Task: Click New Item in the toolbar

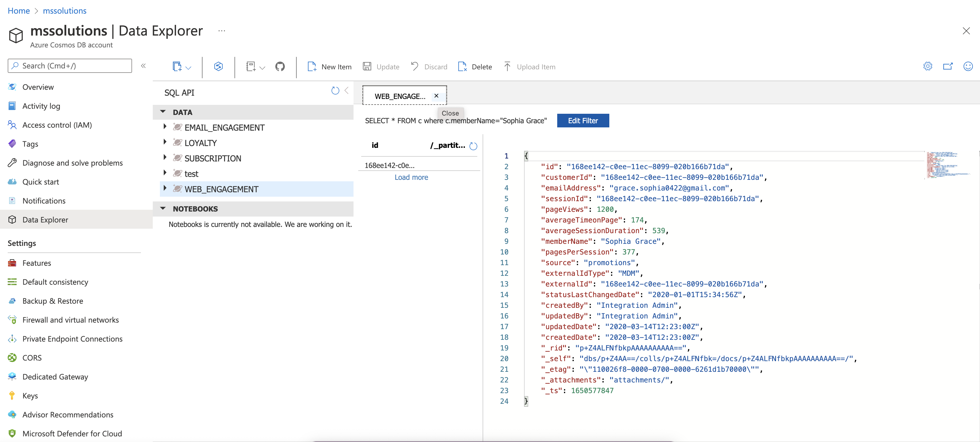Action: pyautogui.click(x=330, y=67)
